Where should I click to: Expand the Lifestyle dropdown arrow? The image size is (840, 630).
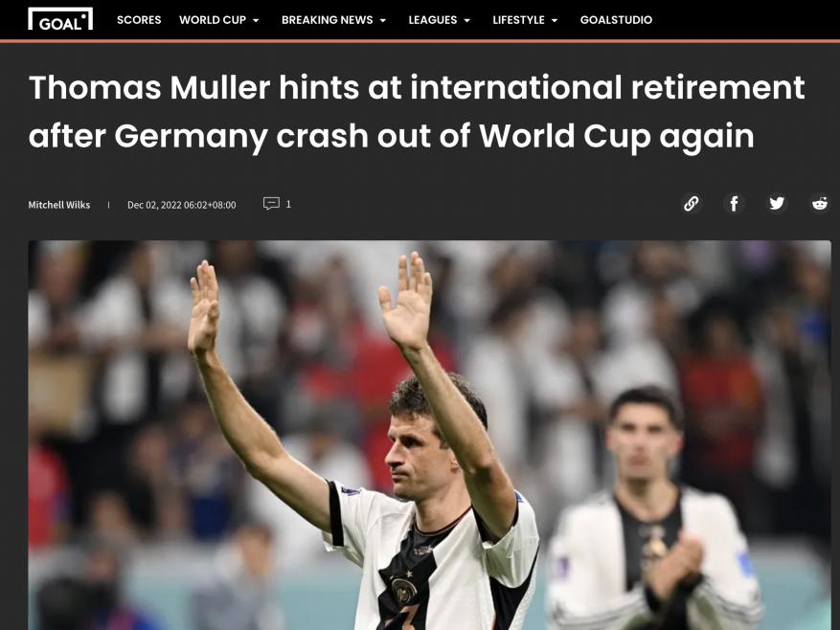[x=555, y=20]
